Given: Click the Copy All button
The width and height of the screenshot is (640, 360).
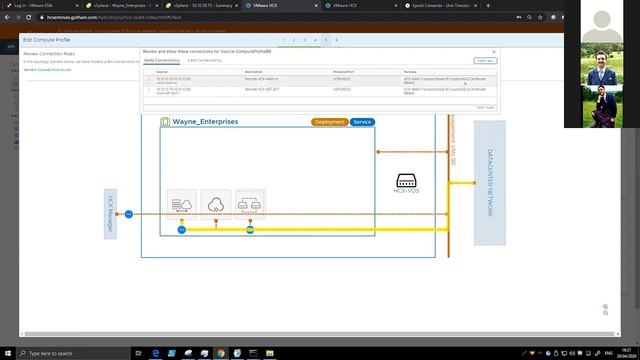Looking at the screenshot, I should click(485, 60).
